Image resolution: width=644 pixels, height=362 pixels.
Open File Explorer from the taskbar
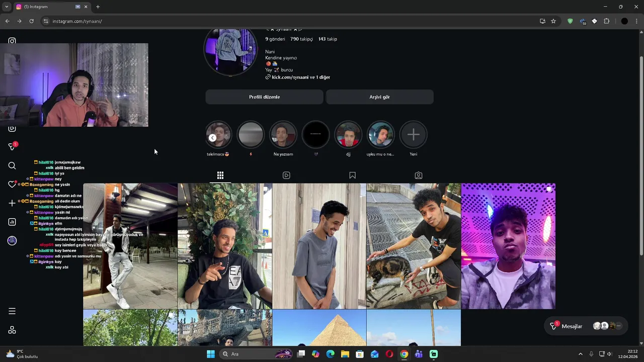[345, 354]
